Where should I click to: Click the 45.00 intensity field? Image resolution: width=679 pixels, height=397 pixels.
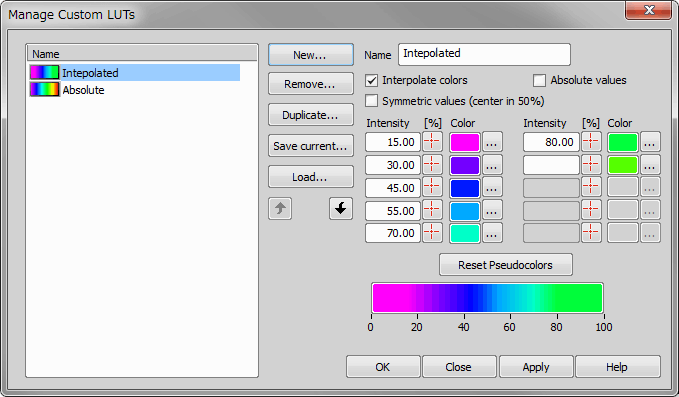click(x=393, y=188)
